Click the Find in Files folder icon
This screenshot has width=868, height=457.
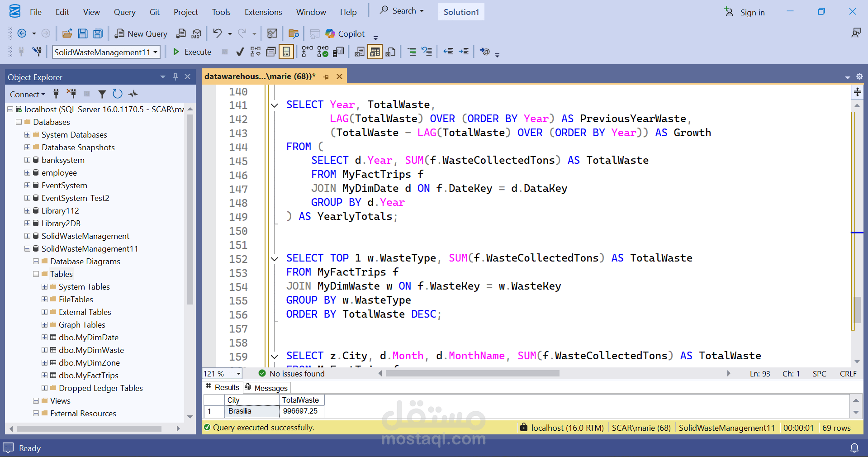coord(294,33)
